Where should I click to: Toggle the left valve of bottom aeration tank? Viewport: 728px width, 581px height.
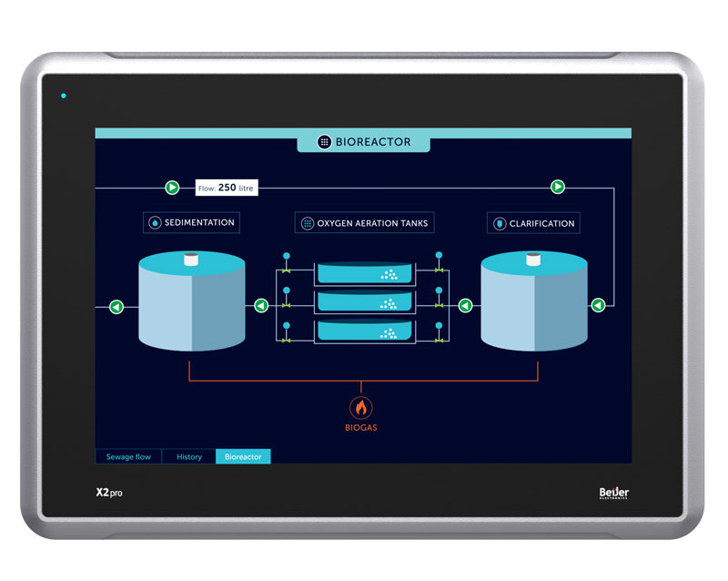[286, 341]
